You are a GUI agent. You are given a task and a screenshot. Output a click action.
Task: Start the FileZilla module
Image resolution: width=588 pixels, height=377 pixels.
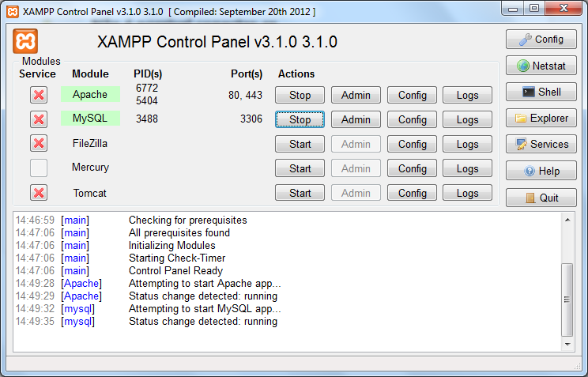tap(300, 144)
